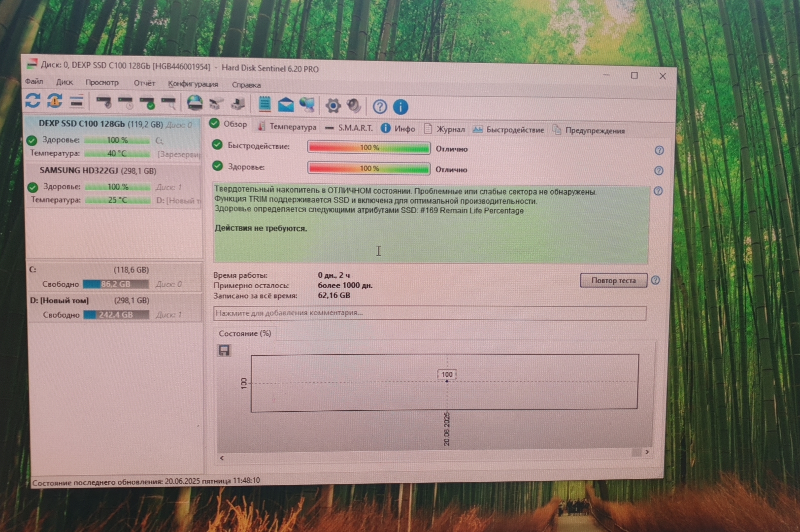
Task: Switch to the Предупреждения tab
Action: 589,131
